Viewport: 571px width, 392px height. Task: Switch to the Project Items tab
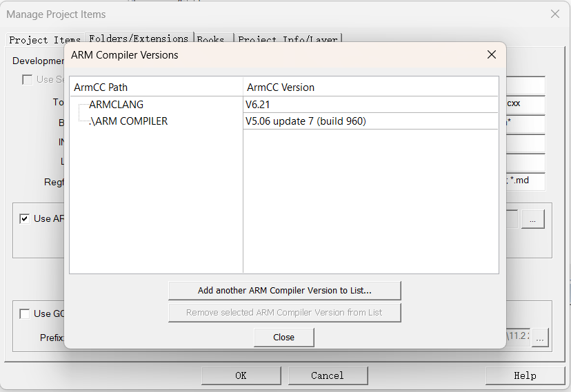click(45, 40)
